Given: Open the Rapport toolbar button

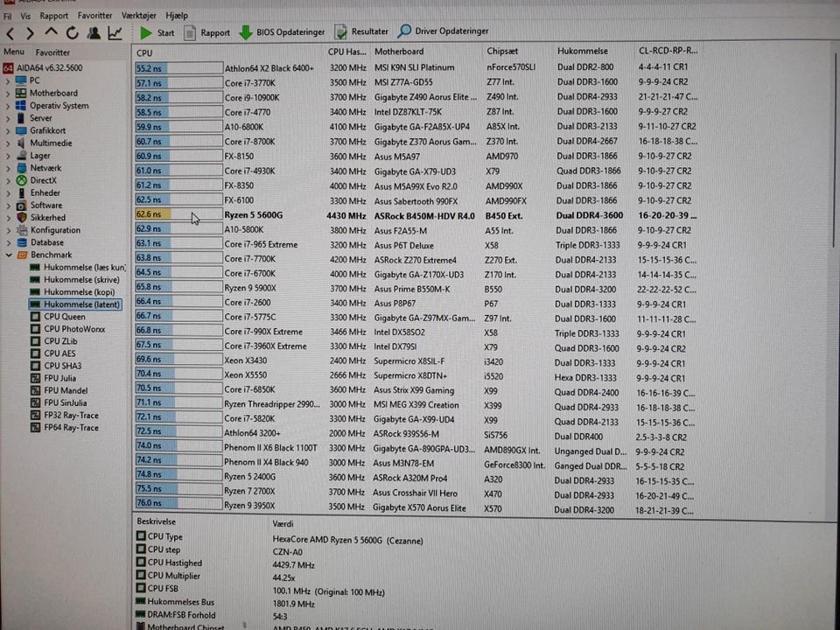Looking at the screenshot, I should pos(206,32).
